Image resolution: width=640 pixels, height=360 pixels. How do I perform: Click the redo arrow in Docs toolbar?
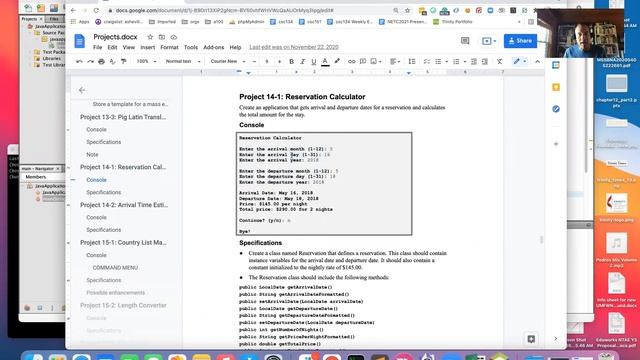tap(90, 61)
